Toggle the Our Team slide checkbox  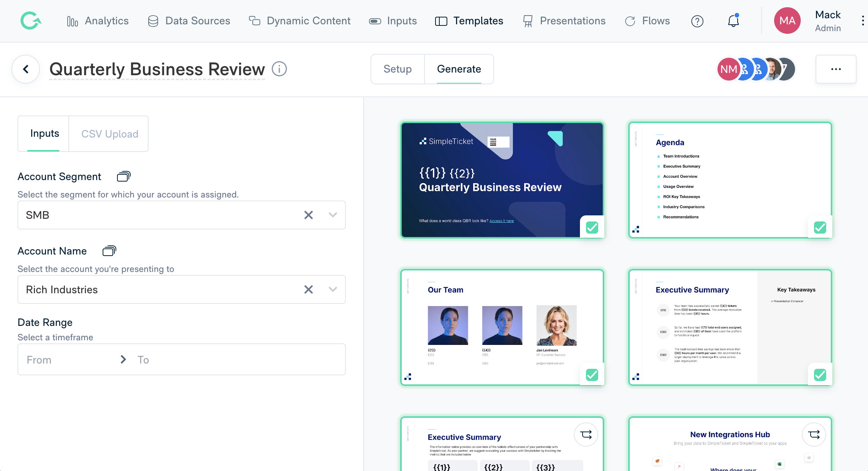pyautogui.click(x=592, y=375)
